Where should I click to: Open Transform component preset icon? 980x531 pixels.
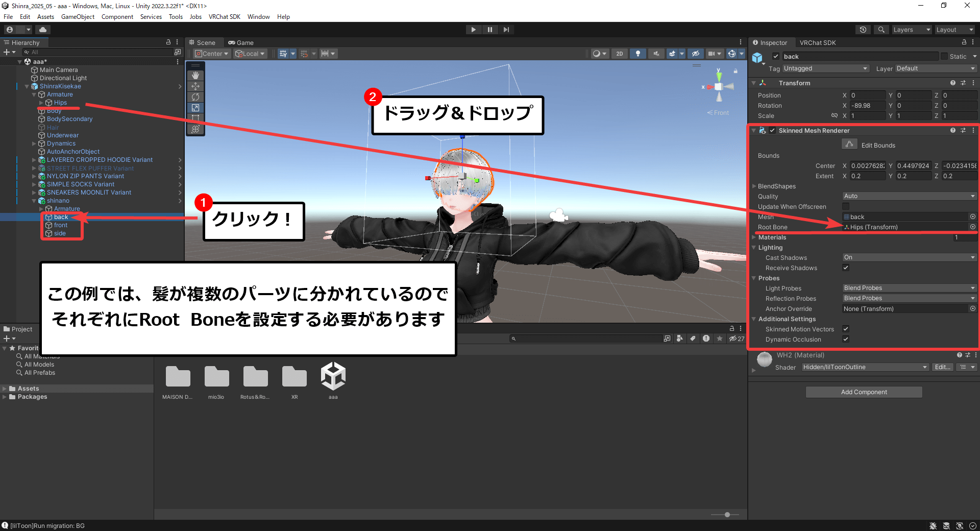coord(963,83)
